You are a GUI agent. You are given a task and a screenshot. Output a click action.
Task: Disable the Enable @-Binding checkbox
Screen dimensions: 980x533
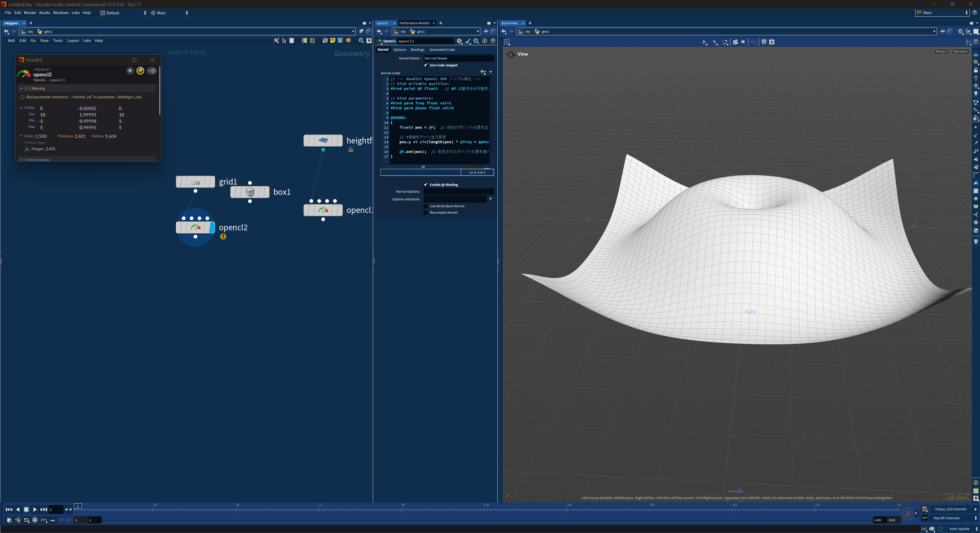click(426, 185)
